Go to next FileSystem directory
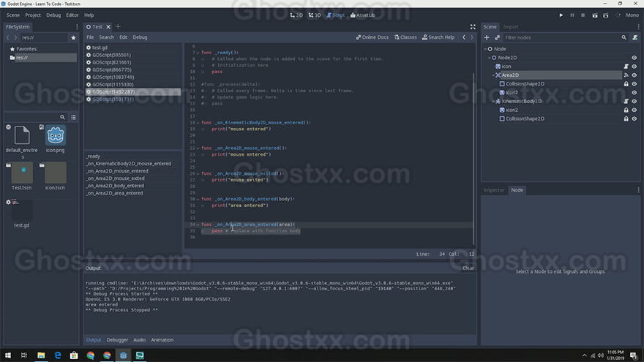644x362 pixels. click(15, 37)
